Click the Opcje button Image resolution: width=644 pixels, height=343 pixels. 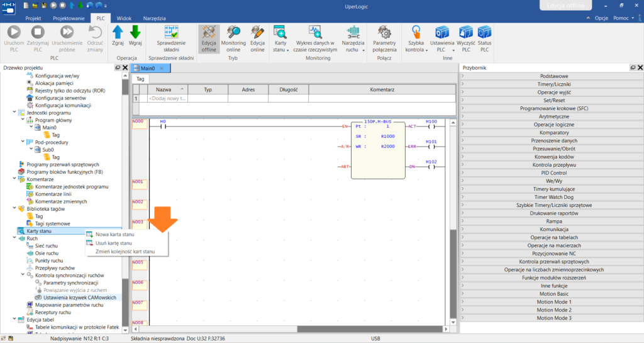[601, 18]
